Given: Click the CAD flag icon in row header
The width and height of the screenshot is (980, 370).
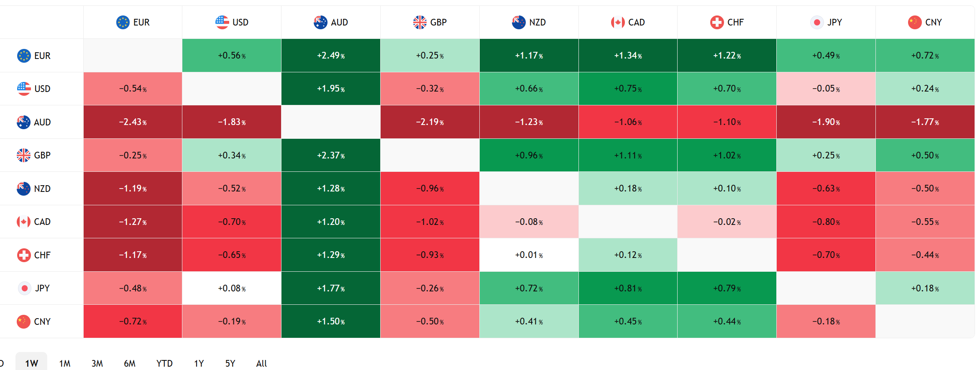Looking at the screenshot, I should click(x=23, y=222).
